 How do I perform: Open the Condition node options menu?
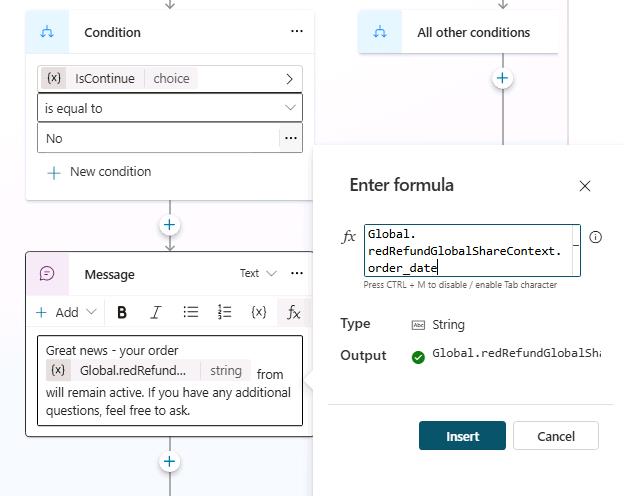296,32
